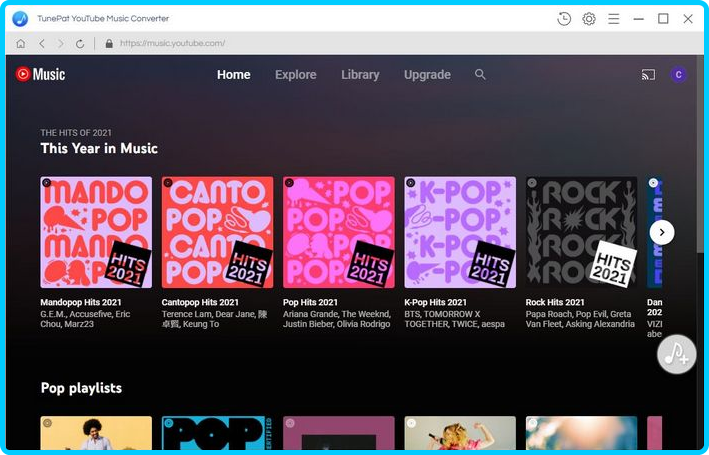Click the Rock Hits 2021 title link
The height and width of the screenshot is (455, 709).
[555, 302]
